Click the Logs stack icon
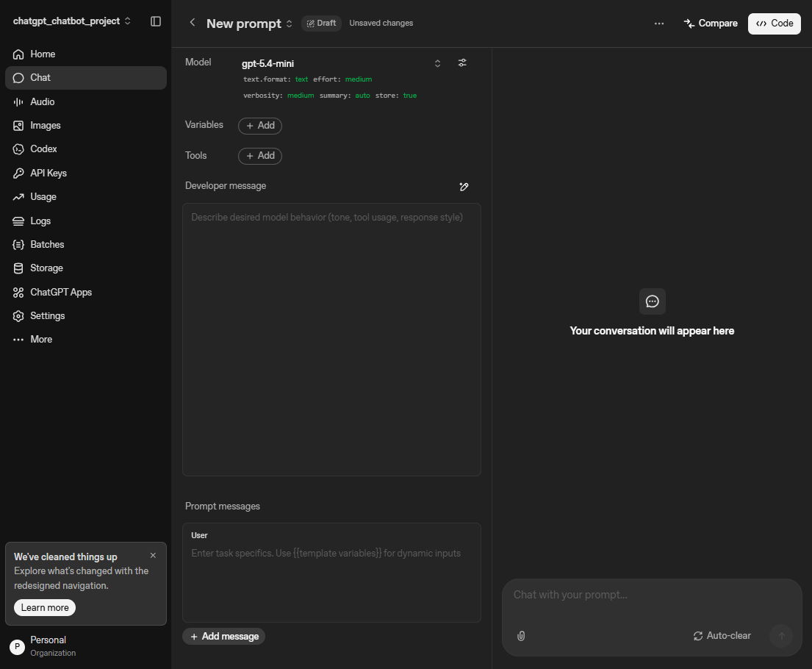This screenshot has width=812, height=669. coord(18,221)
